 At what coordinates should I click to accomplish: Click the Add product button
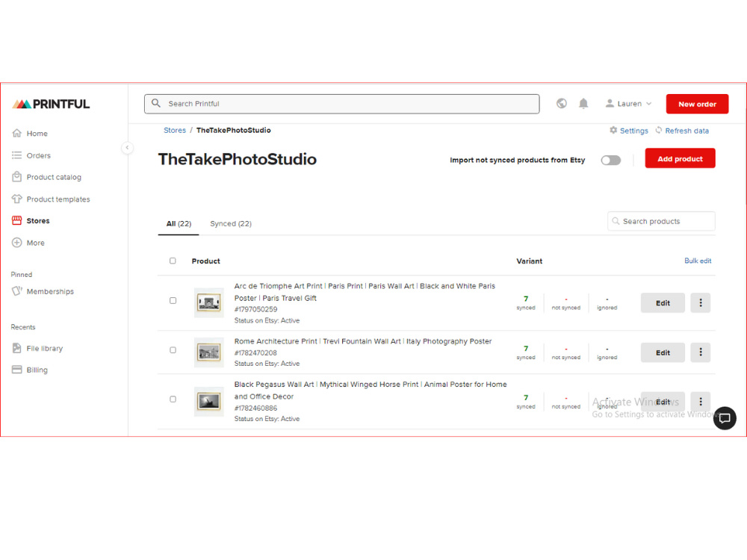(680, 158)
